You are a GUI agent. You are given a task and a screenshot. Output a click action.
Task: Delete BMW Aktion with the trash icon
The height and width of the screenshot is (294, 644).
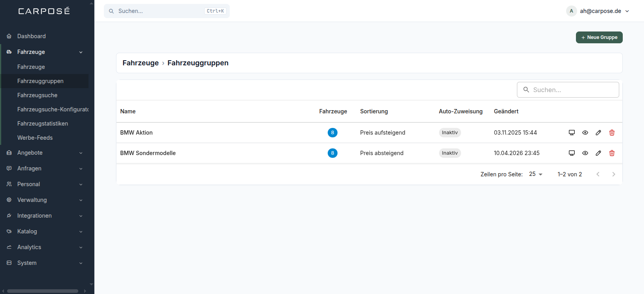tap(612, 133)
